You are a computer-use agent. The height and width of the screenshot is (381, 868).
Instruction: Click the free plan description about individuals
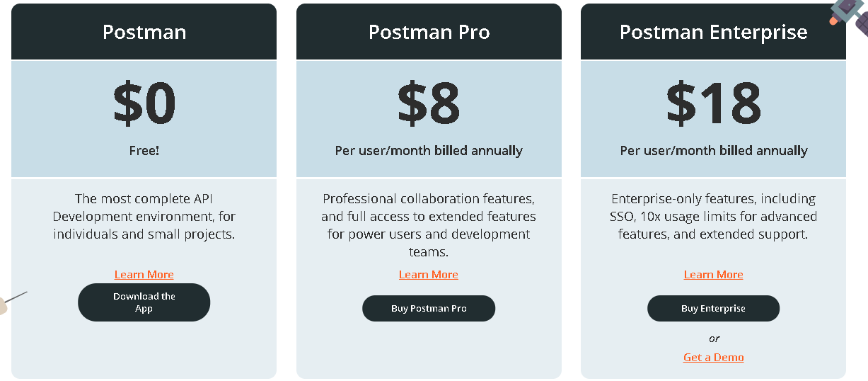144,217
